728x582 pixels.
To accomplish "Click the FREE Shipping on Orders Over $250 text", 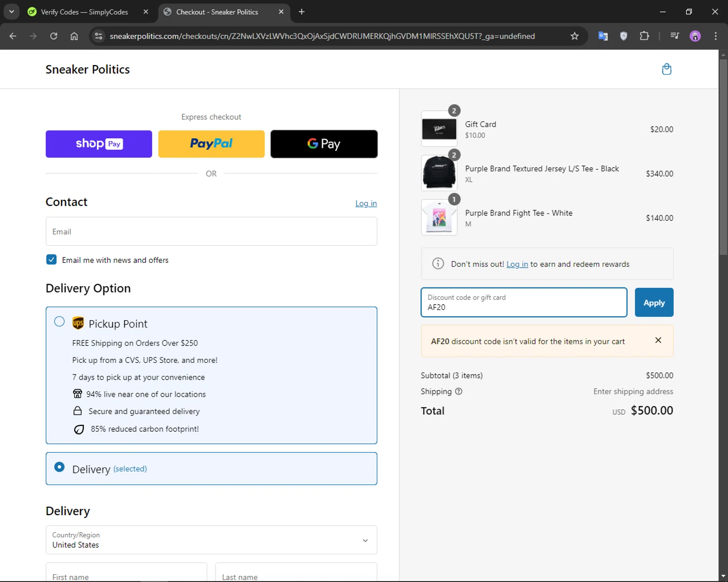I will pyautogui.click(x=135, y=343).
